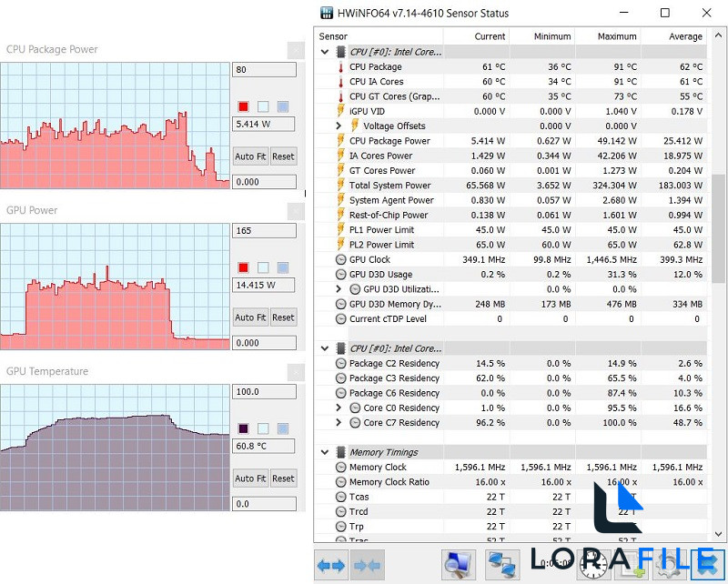This screenshot has height=584, width=728.
Task: Click red color swatch in GPU Power graph
Action: tap(243, 267)
